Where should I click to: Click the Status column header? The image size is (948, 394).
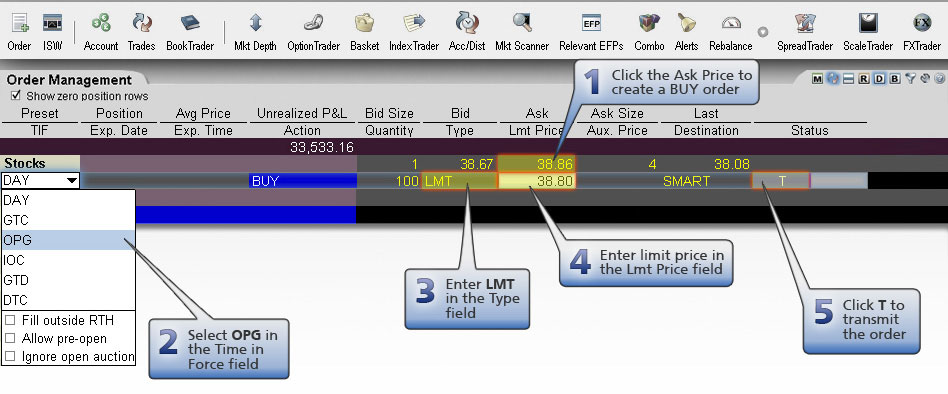(x=810, y=131)
